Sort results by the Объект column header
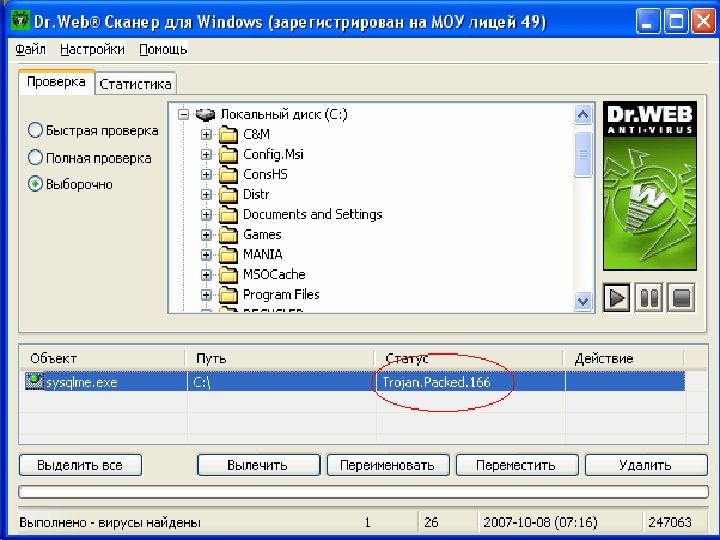Viewport: 720px width, 540px height. [x=102, y=358]
